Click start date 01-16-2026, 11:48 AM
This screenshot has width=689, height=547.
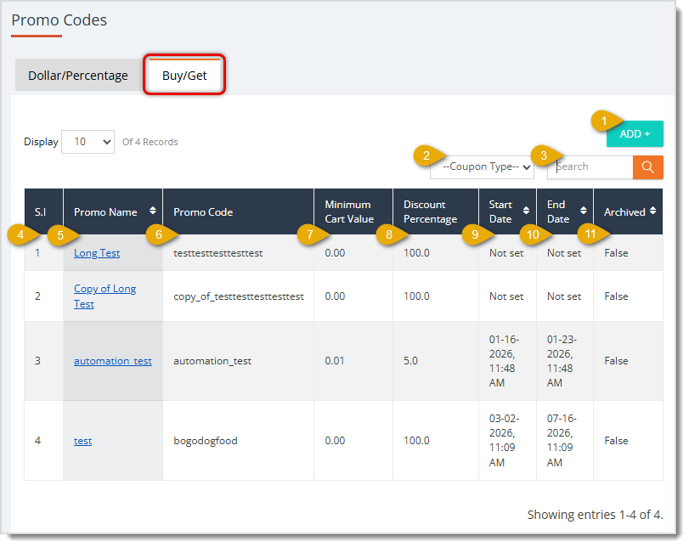pyautogui.click(x=504, y=361)
